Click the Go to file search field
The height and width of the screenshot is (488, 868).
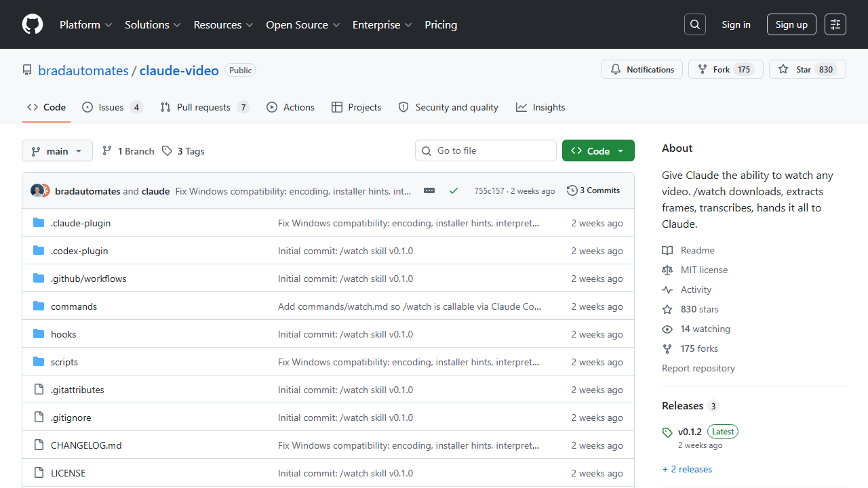click(x=486, y=150)
